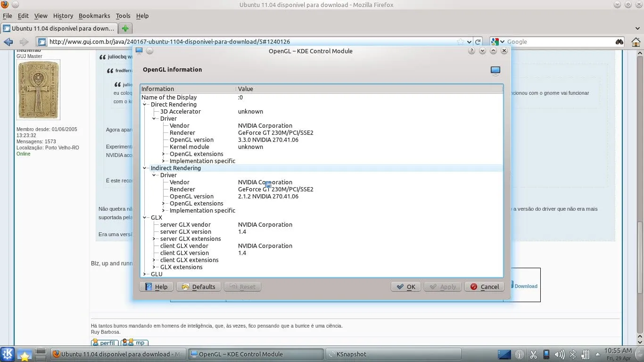Click the OK button

(x=405, y=287)
